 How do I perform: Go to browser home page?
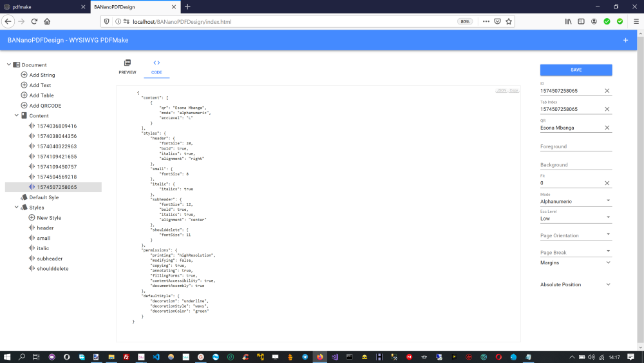47,21
